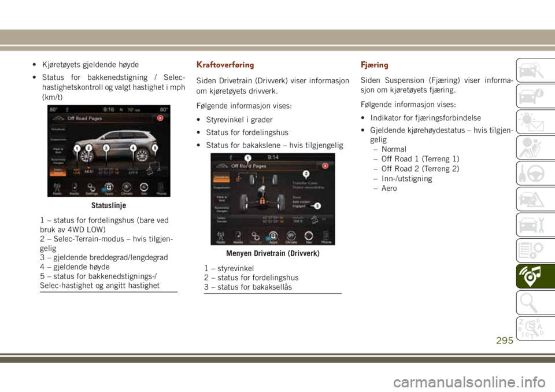Open the vehicle overview section tab with magnifier
This screenshot has height=392, width=555.
point(535,70)
